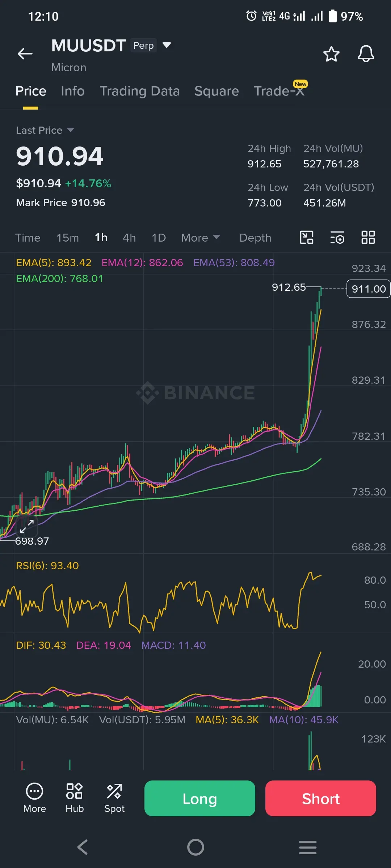Tap the +14.76% change percentage

point(88,183)
